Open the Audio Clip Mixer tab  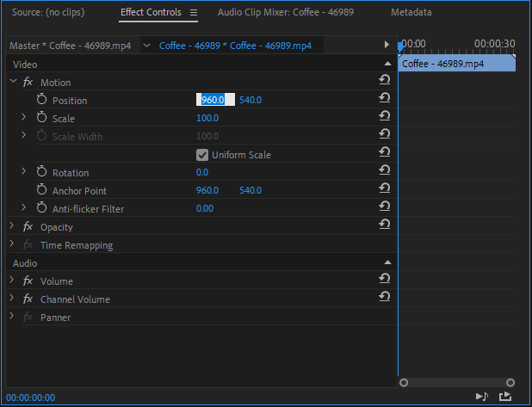[286, 12]
